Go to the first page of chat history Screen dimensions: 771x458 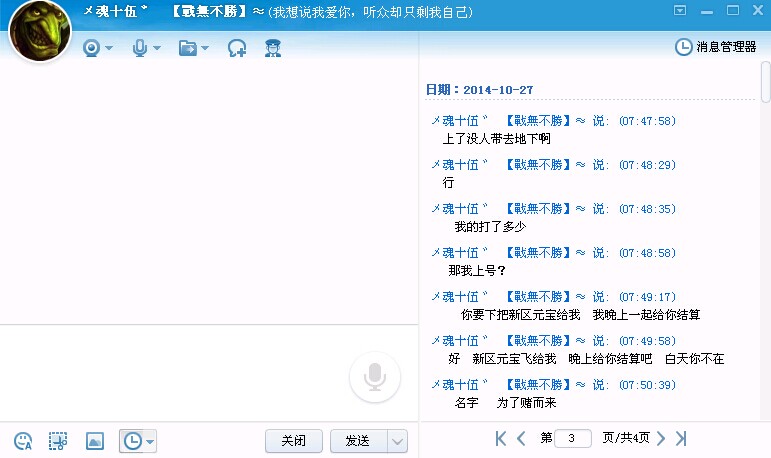[x=501, y=438]
